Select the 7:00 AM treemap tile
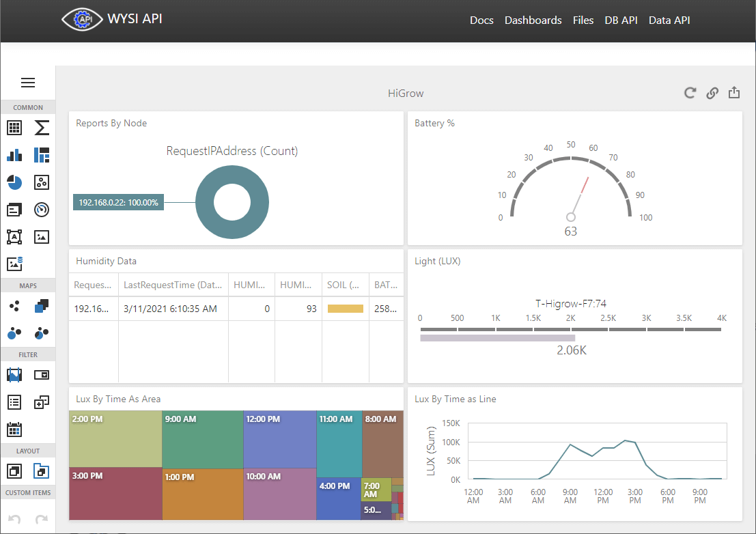756x534 pixels. [376, 490]
